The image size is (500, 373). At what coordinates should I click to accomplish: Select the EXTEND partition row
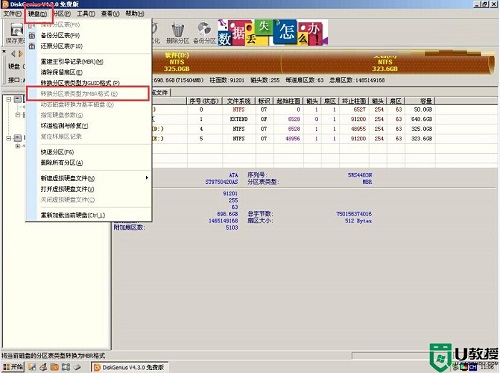click(x=293, y=119)
